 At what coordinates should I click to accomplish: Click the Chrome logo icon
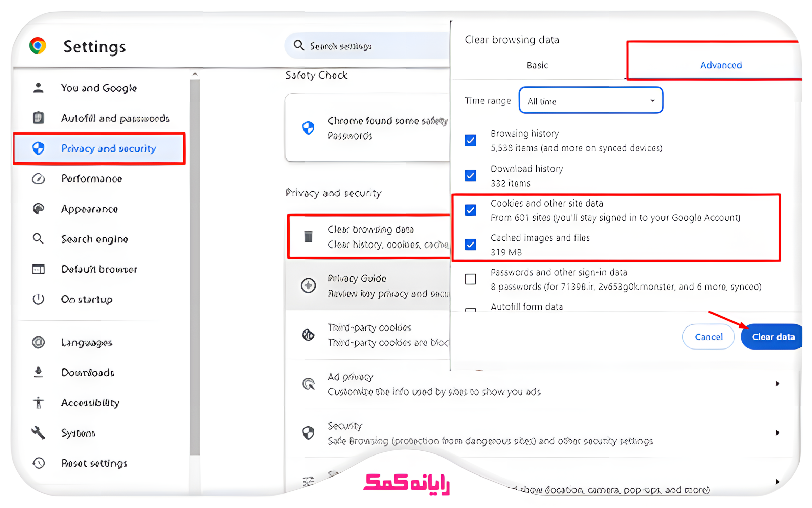[x=38, y=45]
